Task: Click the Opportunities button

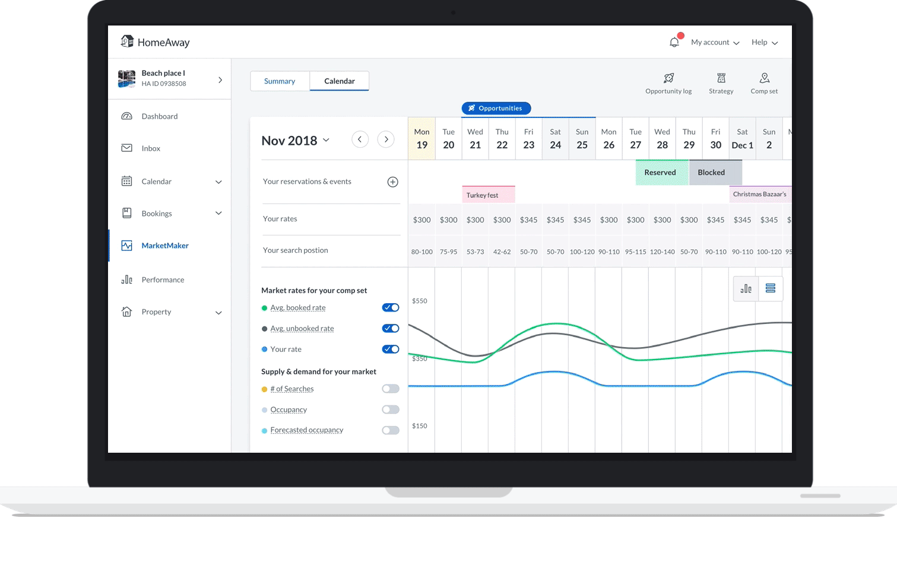Action: click(496, 108)
